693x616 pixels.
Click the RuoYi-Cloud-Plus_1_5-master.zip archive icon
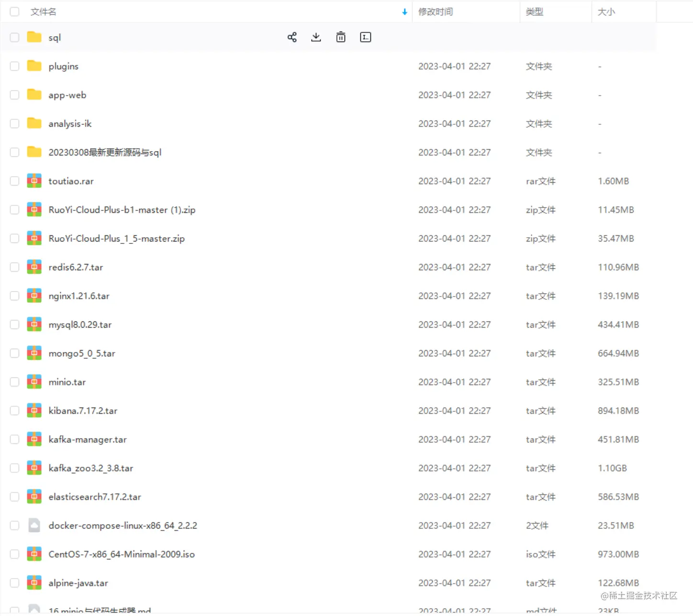point(34,238)
